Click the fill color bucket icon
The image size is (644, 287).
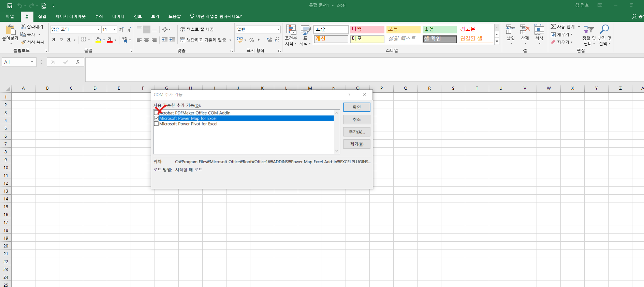pos(98,40)
